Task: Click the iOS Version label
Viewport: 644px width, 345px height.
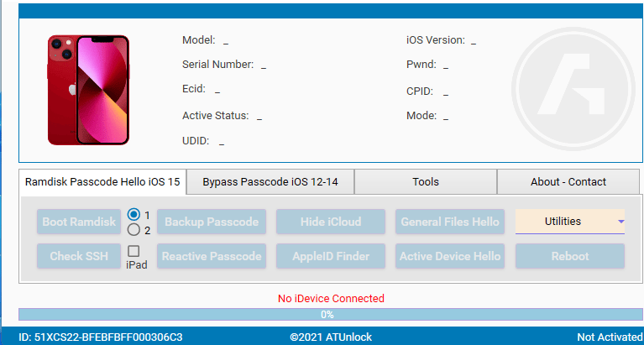Action: (436, 40)
